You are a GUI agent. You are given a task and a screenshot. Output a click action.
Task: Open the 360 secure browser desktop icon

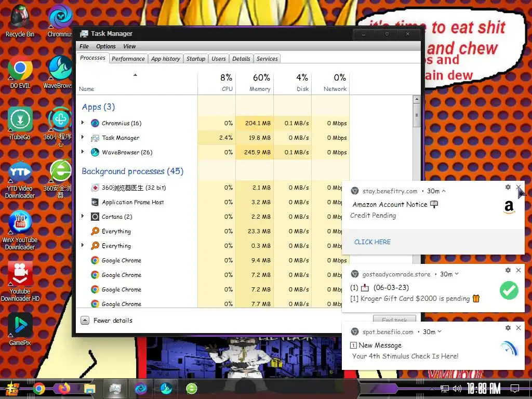[58, 179]
